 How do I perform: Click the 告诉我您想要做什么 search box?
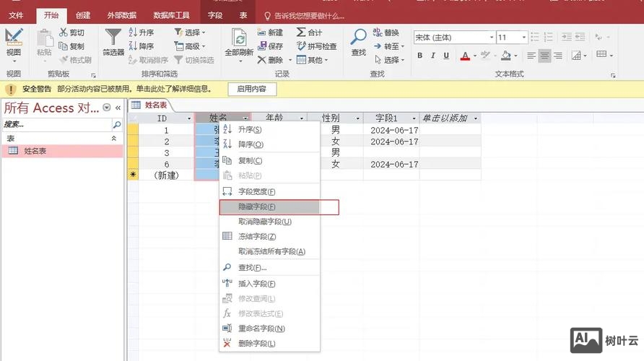[304, 16]
